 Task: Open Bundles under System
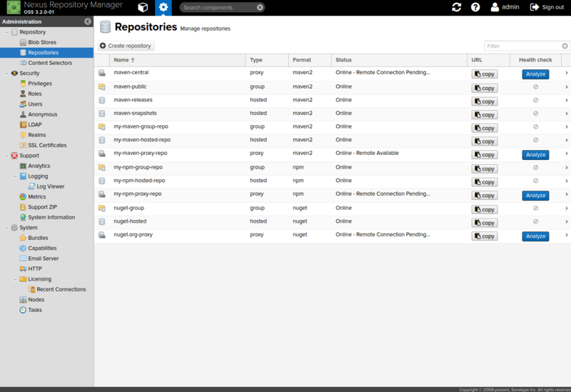pyautogui.click(x=38, y=238)
